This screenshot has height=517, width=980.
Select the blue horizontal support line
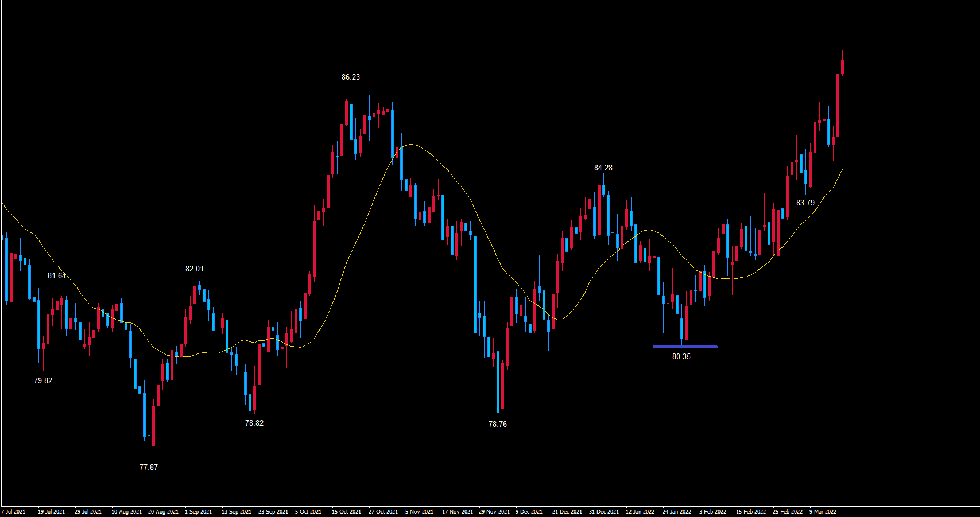point(684,347)
